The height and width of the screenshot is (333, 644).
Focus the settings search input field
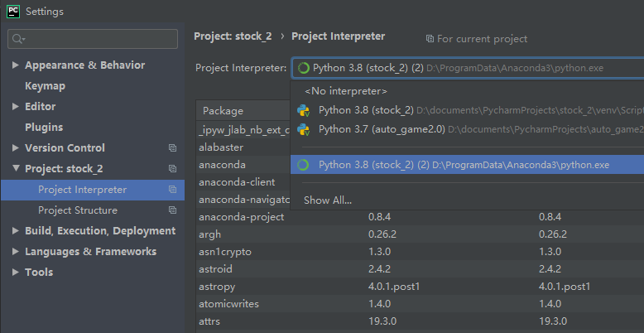click(93, 39)
